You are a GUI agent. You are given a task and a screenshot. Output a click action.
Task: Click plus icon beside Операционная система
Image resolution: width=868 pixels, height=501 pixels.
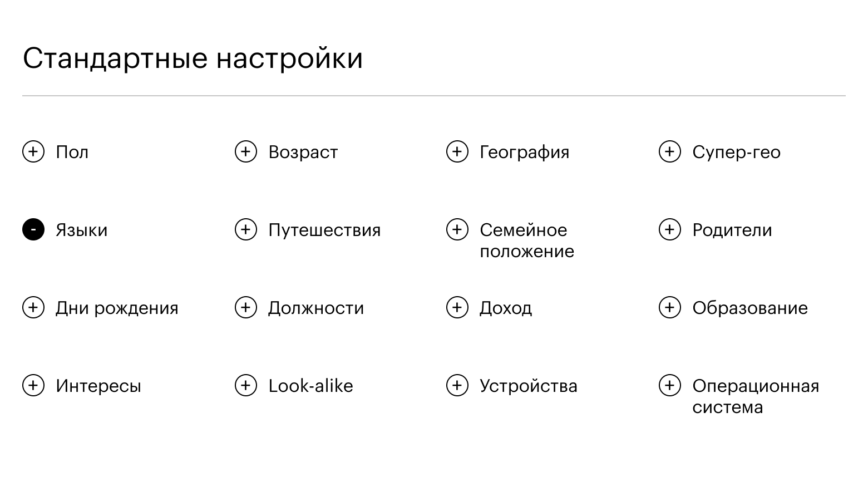coord(670,385)
